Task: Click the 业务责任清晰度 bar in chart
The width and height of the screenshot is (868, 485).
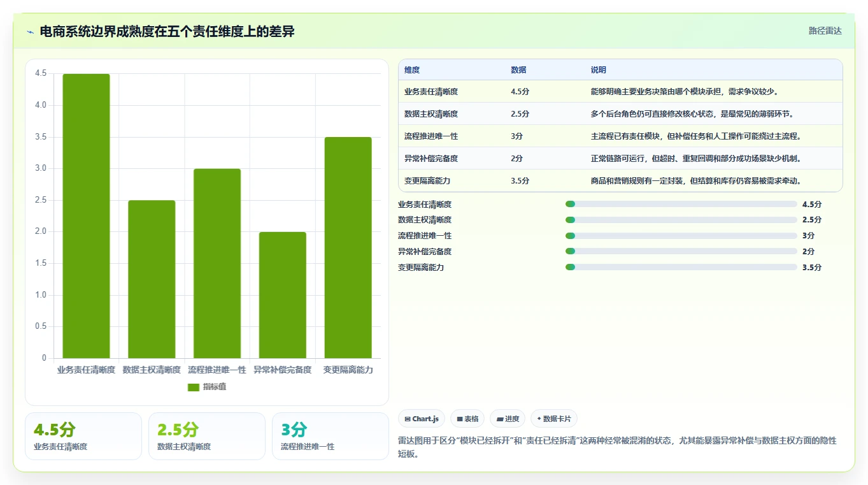Action: pos(86,216)
